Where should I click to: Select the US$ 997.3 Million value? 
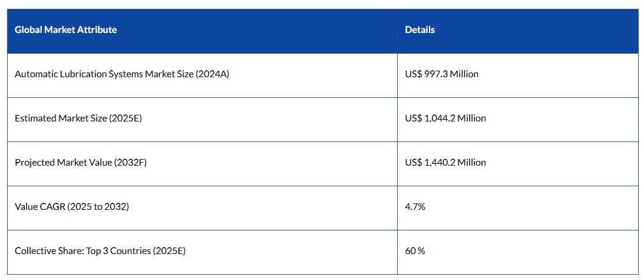point(441,74)
